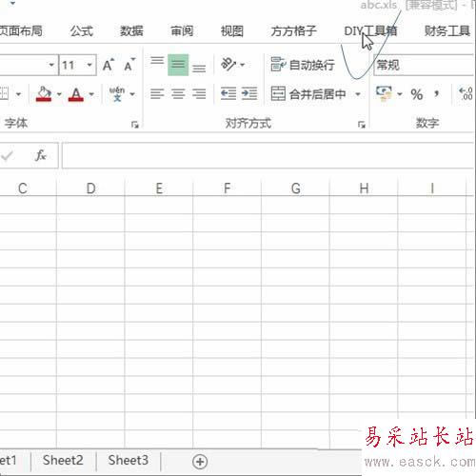Click the fx insert function button
Viewport: 476px width, 476px height.
41,155
